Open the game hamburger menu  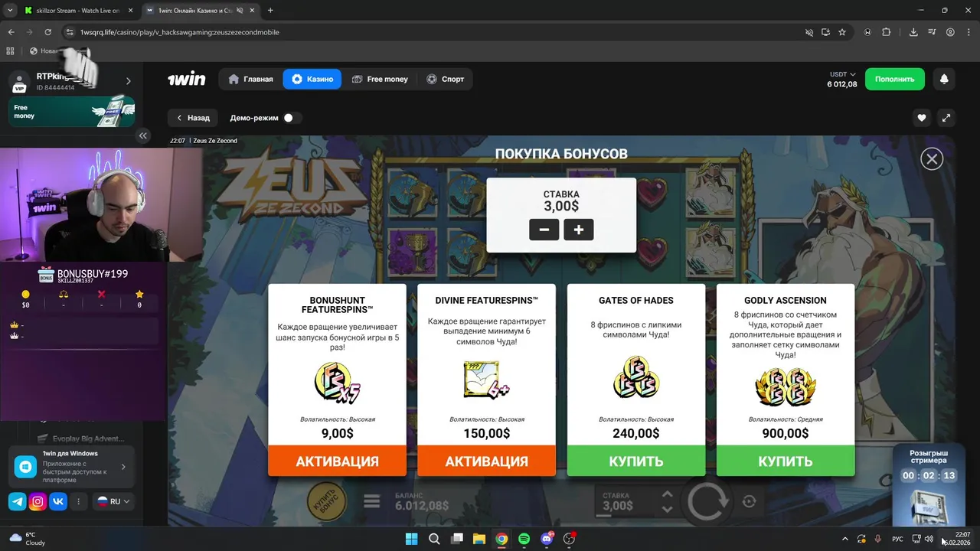coord(372,502)
